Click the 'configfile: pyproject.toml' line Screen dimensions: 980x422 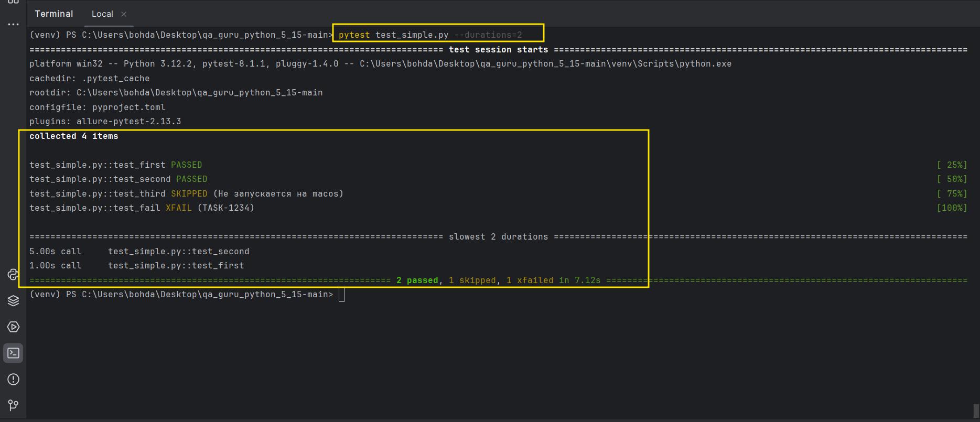[97, 107]
